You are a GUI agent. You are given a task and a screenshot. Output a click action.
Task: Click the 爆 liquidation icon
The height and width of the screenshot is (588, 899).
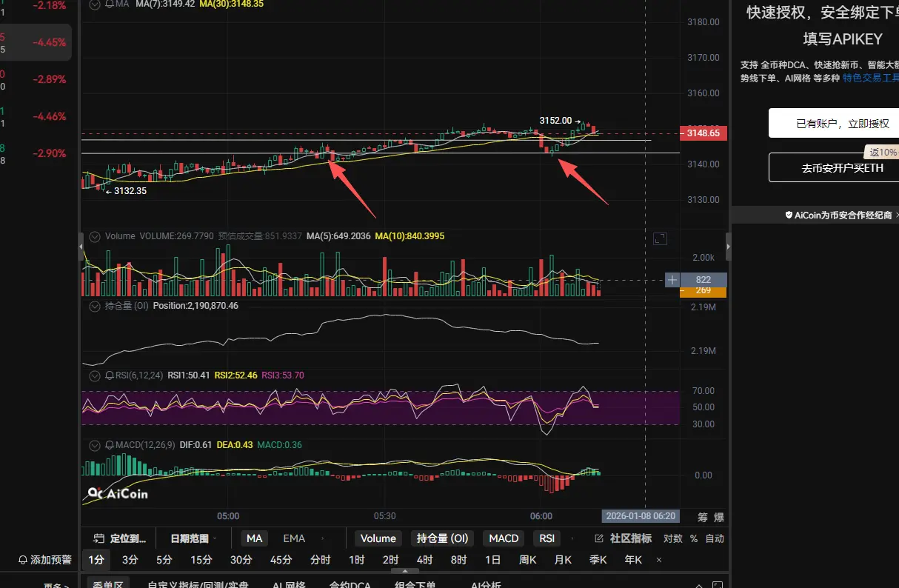pos(719,516)
